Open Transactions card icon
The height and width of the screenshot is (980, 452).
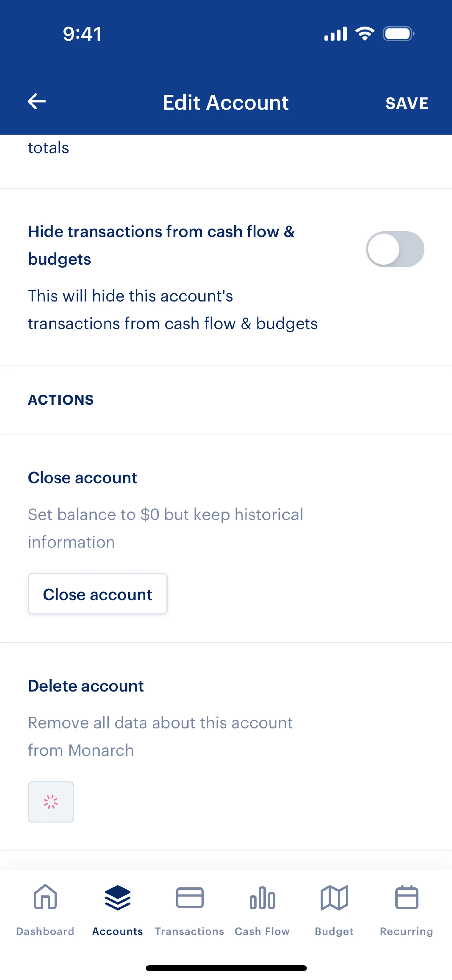tap(190, 897)
